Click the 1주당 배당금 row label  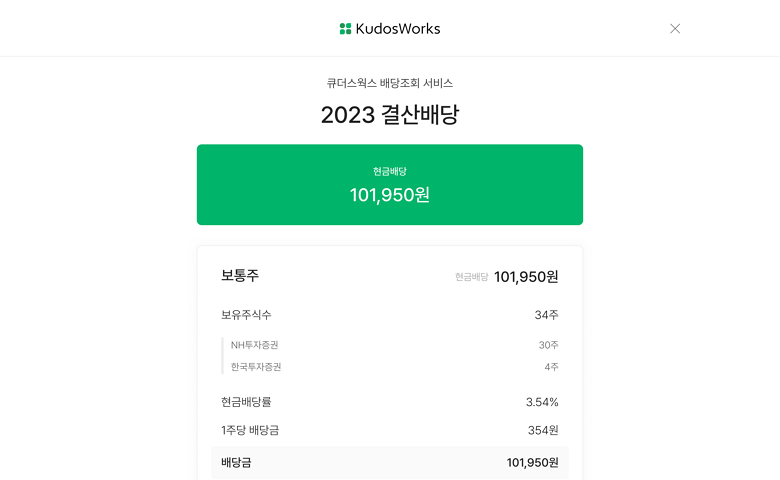pos(250,430)
